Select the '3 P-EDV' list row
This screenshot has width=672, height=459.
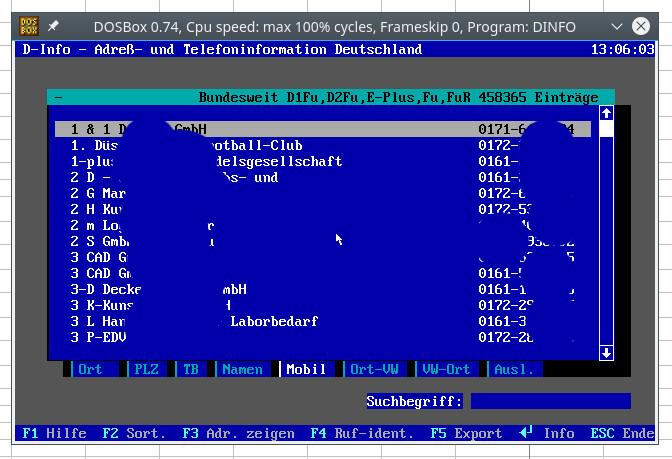323,337
